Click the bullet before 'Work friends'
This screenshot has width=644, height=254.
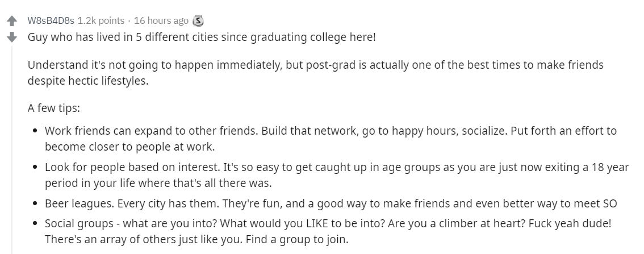tap(36, 131)
